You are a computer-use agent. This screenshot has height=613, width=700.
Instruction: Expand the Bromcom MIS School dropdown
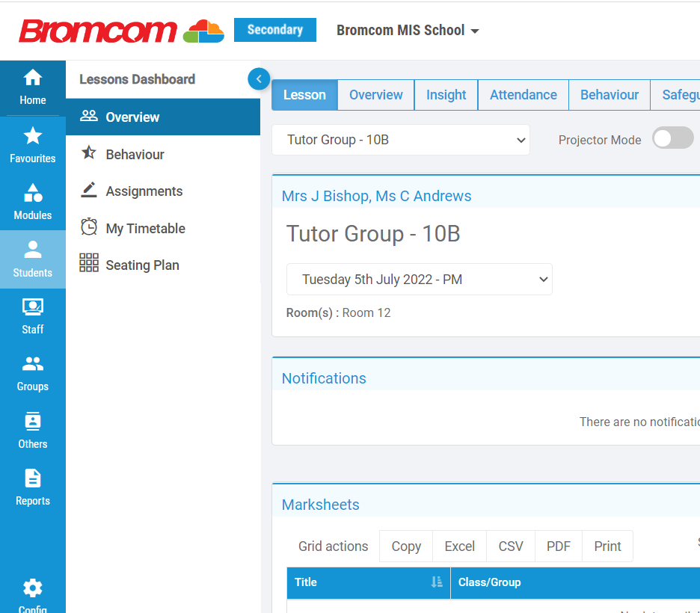[408, 31]
